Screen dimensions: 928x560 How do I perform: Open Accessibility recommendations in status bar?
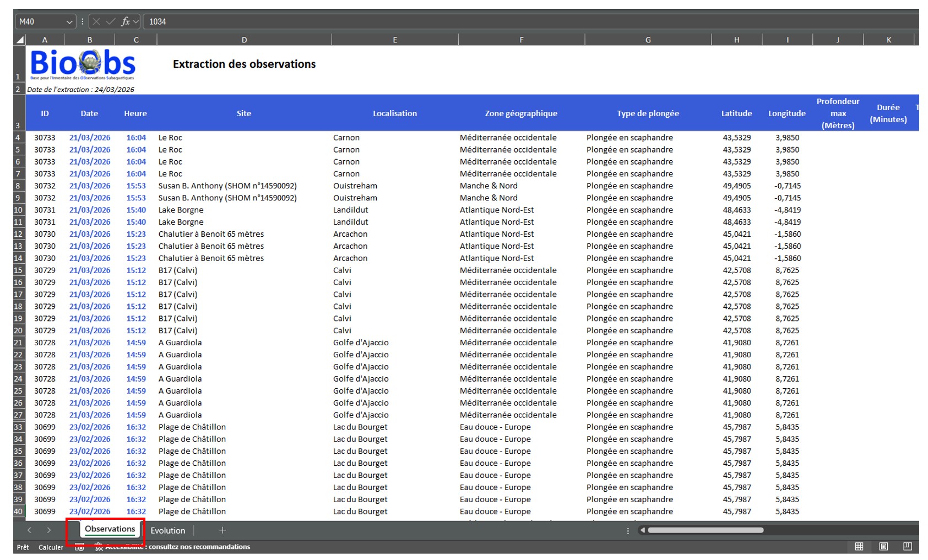(x=176, y=547)
